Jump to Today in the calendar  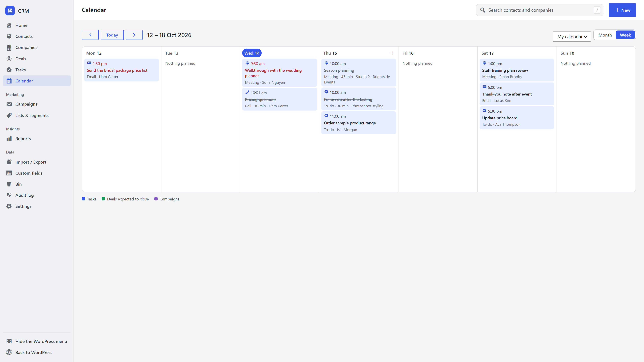(112, 35)
